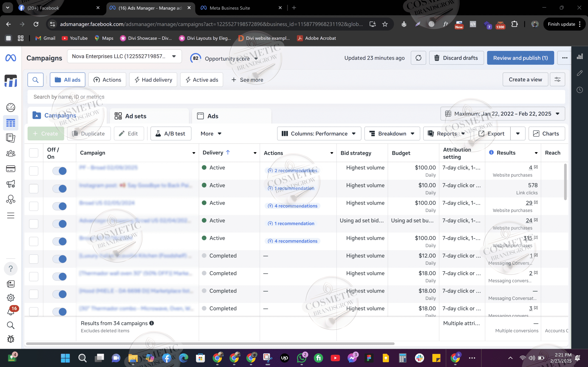The image size is (588, 367).
Task: Open Audiences people icon in sidebar
Action: click(x=11, y=153)
